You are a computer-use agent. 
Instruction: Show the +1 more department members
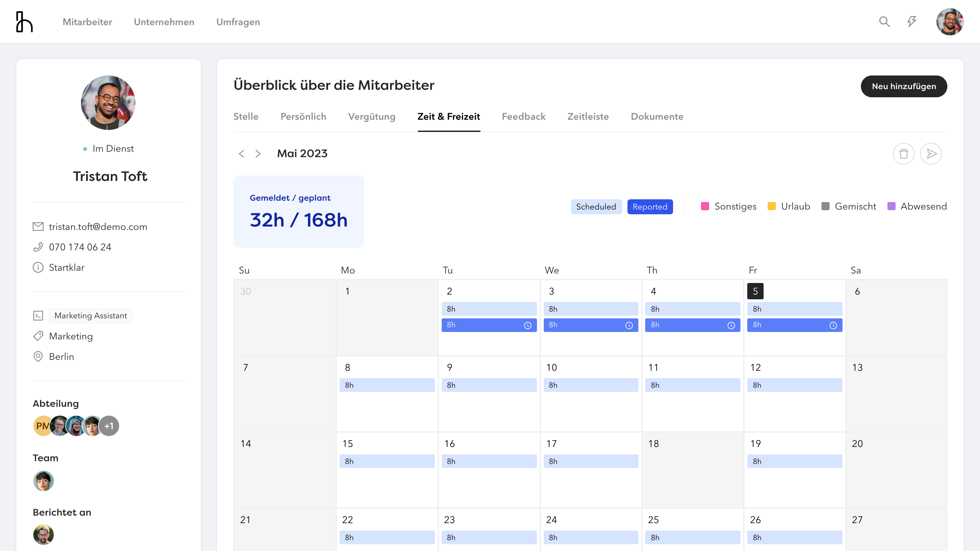tap(109, 426)
